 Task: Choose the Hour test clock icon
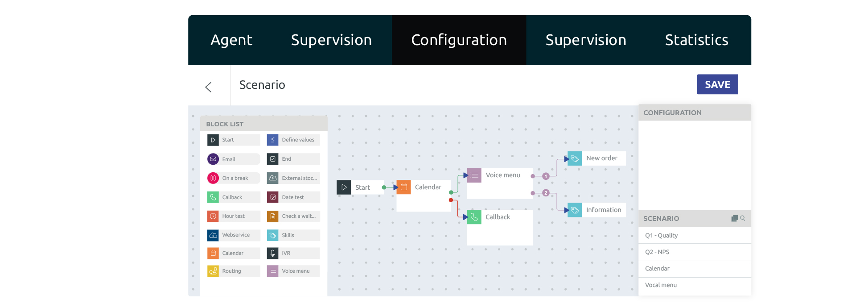point(213,216)
